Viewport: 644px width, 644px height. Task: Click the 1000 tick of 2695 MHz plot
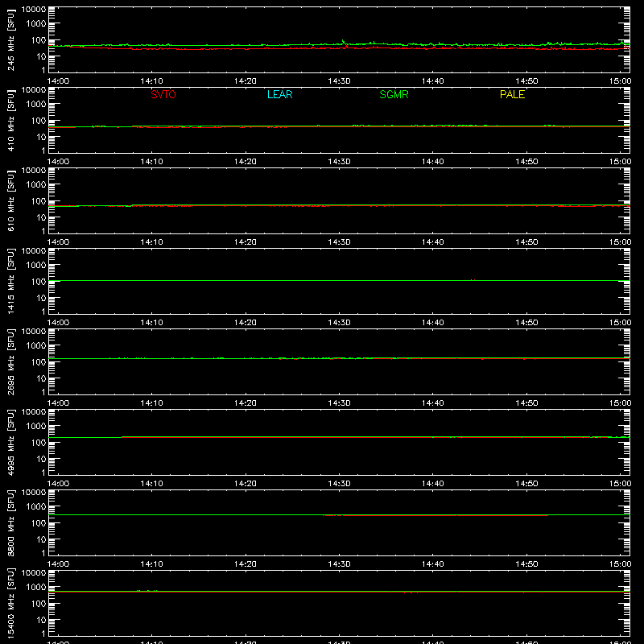point(36,346)
